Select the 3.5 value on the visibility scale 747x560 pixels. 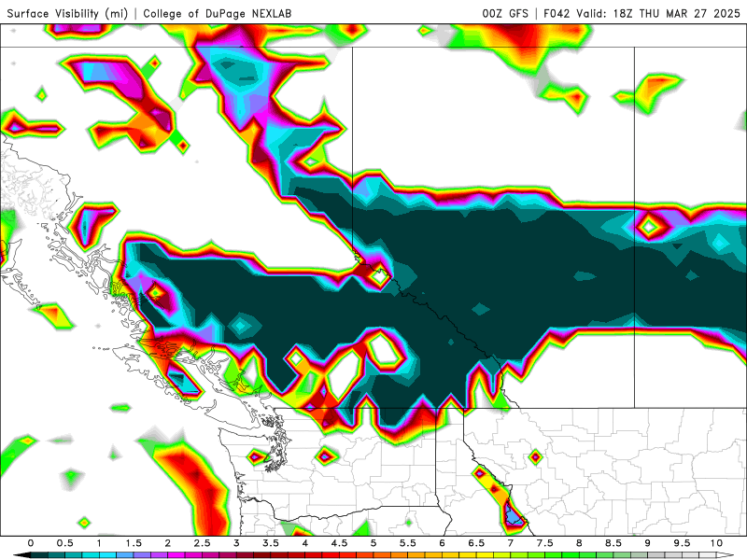(271, 543)
